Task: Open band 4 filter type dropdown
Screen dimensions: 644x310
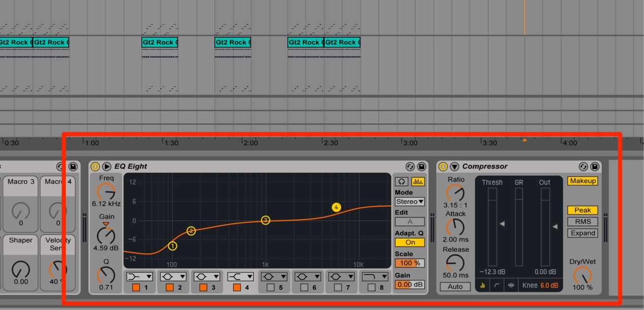Action: tap(240, 277)
